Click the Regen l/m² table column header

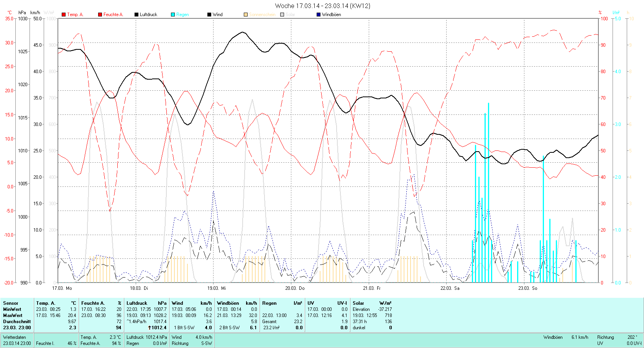point(282,303)
